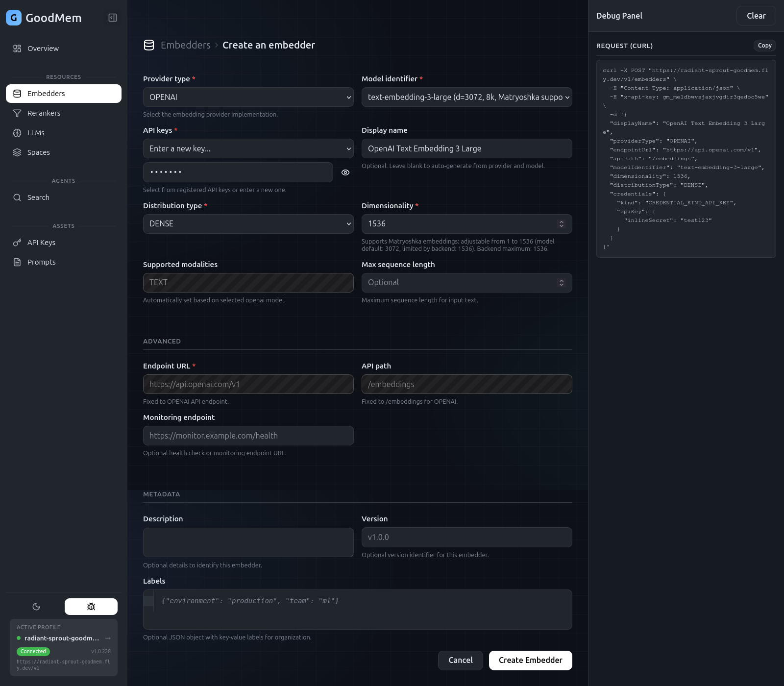Open the LLMs section
The image size is (784, 686).
37,132
